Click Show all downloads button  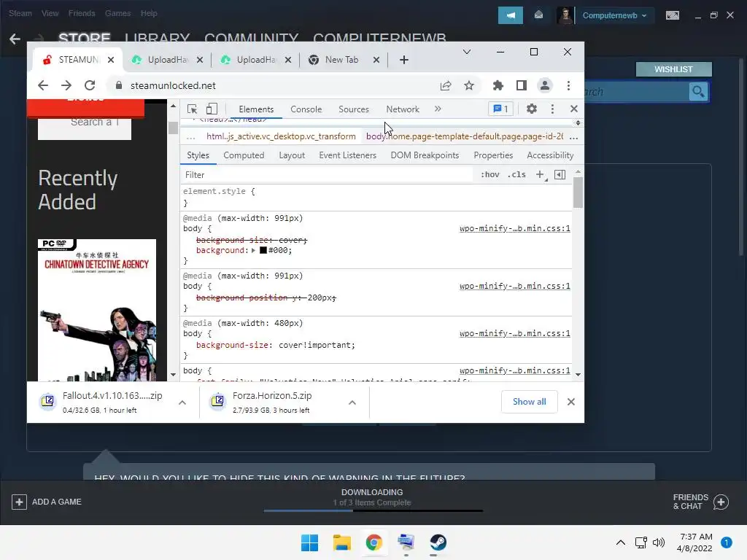tap(530, 402)
